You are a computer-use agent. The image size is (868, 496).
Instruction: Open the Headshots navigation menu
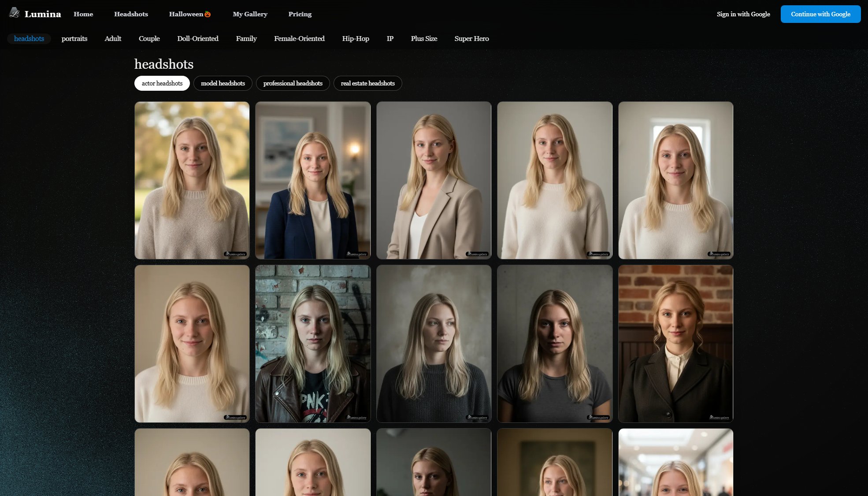(131, 14)
